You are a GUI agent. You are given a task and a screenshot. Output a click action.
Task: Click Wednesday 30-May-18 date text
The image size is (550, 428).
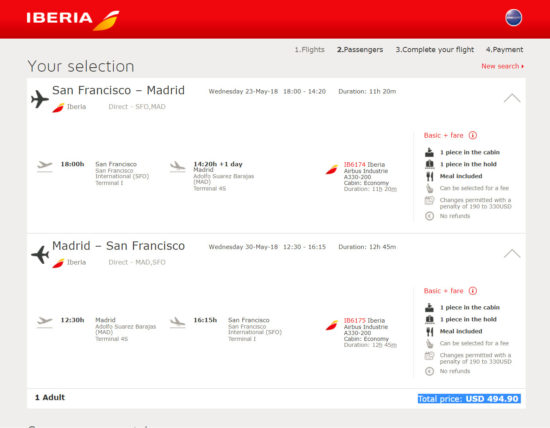[243, 247]
